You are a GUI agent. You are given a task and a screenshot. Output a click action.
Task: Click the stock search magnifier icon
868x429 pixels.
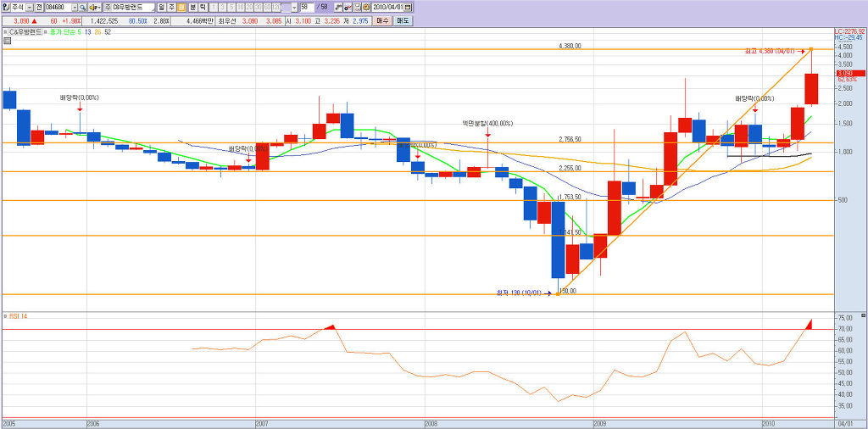tap(83, 7)
